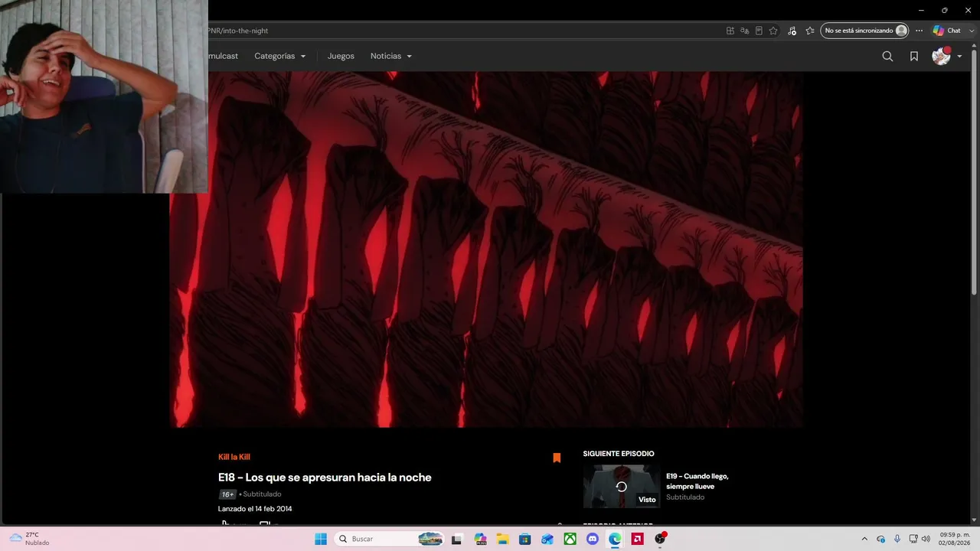The height and width of the screenshot is (551, 980).
Task: Expand the Categorías dropdown
Action: click(280, 56)
